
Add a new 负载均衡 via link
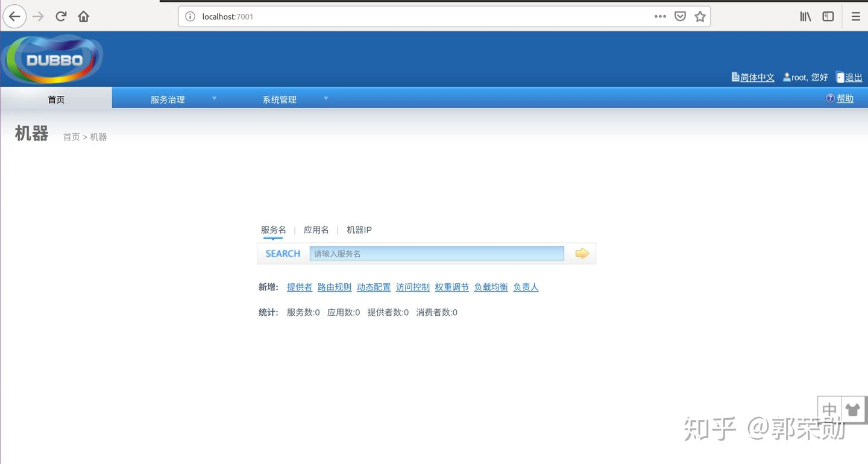pos(491,287)
